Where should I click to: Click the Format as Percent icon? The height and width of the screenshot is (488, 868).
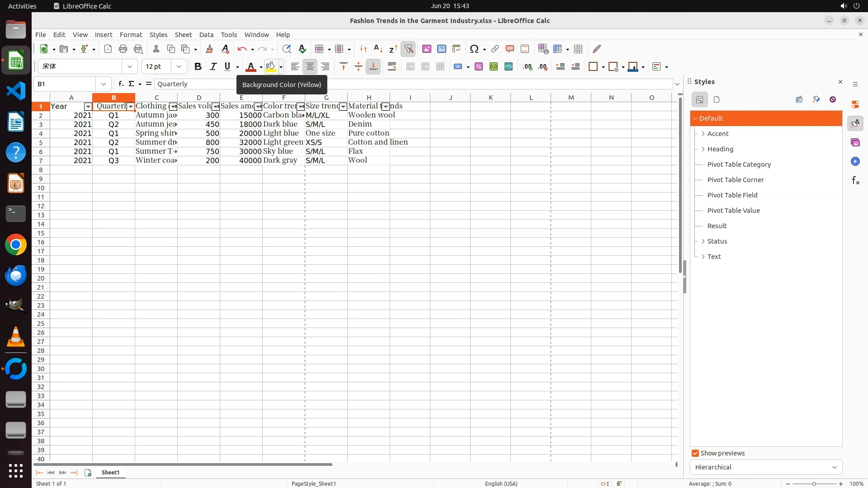pyautogui.click(x=479, y=67)
